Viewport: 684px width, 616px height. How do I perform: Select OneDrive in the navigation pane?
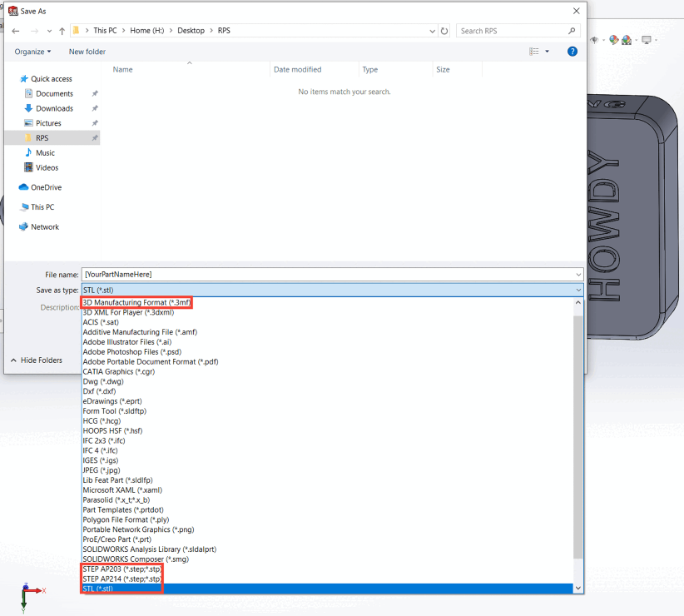click(46, 187)
